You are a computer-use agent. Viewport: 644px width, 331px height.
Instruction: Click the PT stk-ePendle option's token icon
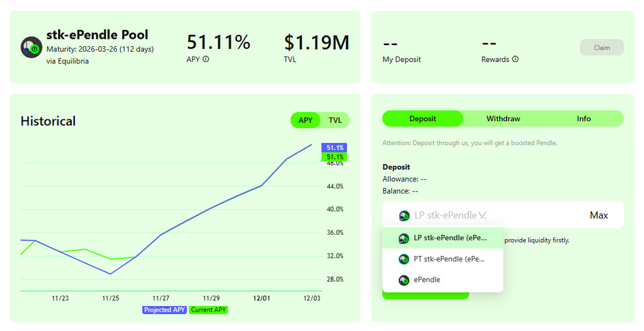tap(404, 259)
